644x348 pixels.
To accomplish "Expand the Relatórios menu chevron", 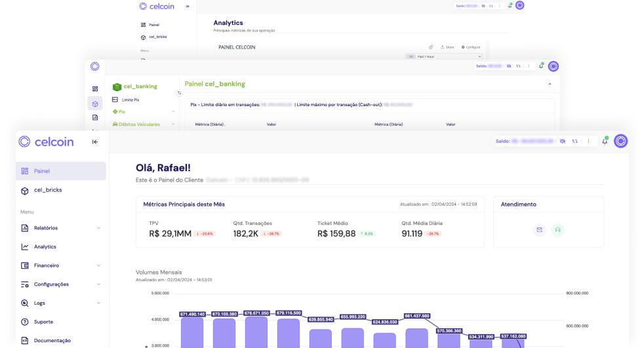I will point(98,228).
